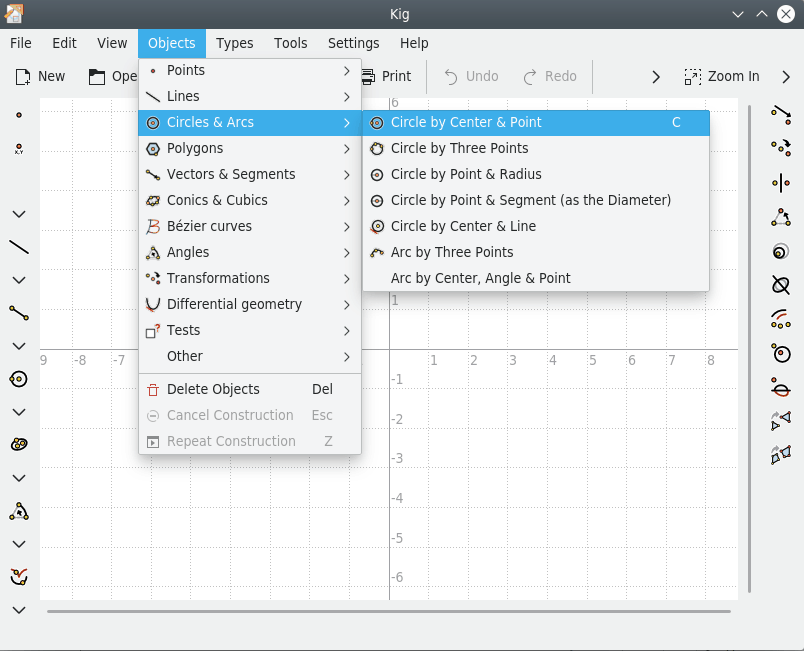
Task: Select Circle by Point & Radius
Action: coord(536,174)
